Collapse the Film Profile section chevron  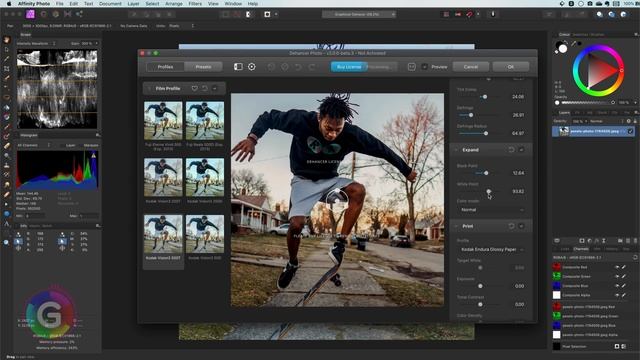click(149, 88)
